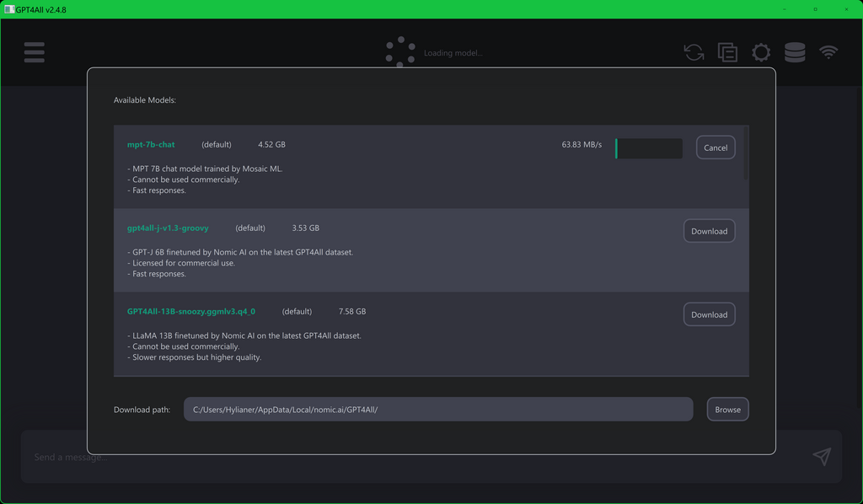Select the gpt4all-j-v1.3-groovy model name

coord(168,228)
